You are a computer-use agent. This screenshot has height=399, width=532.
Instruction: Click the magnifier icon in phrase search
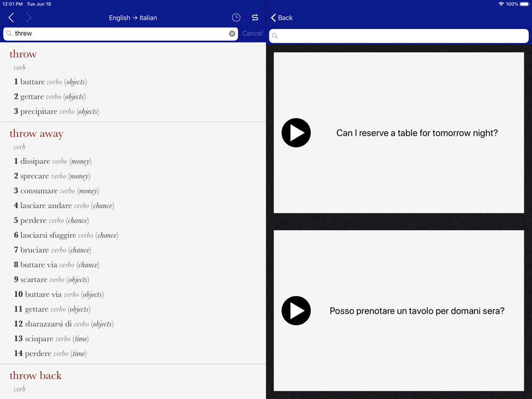point(275,36)
